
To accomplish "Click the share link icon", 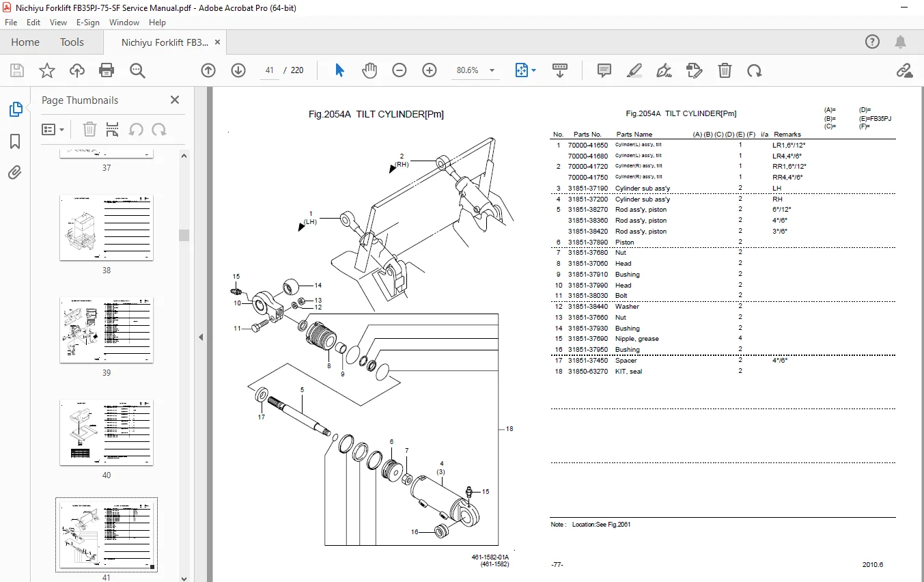I will [x=905, y=70].
